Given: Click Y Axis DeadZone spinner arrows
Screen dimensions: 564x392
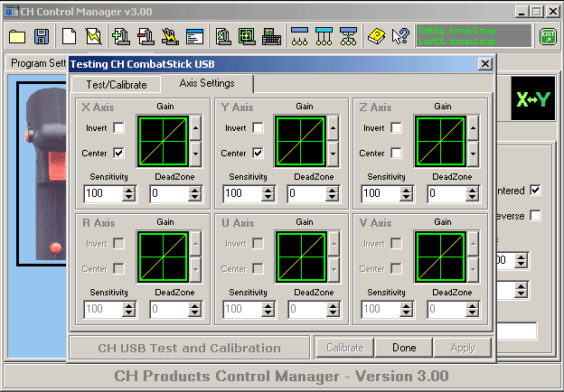Looking at the screenshot, I should tap(333, 193).
